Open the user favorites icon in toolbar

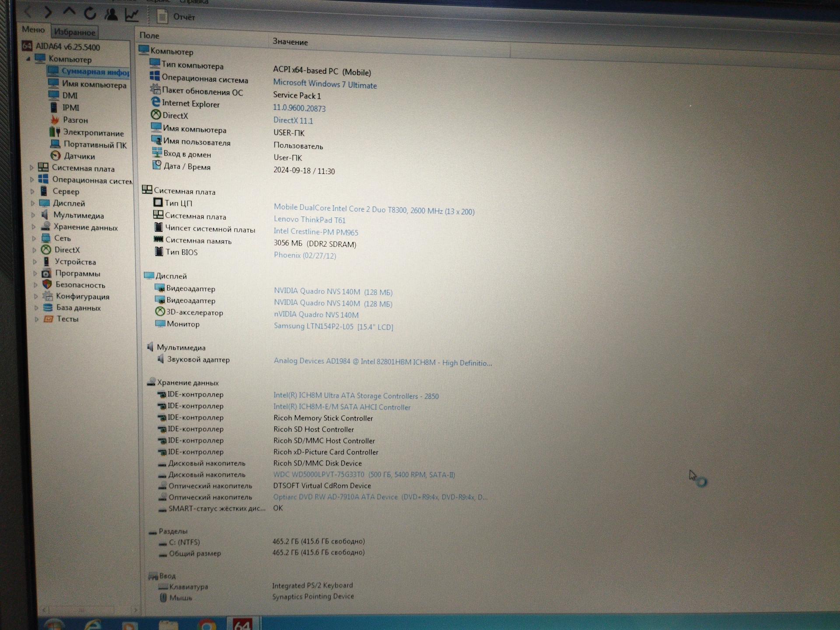(x=111, y=14)
